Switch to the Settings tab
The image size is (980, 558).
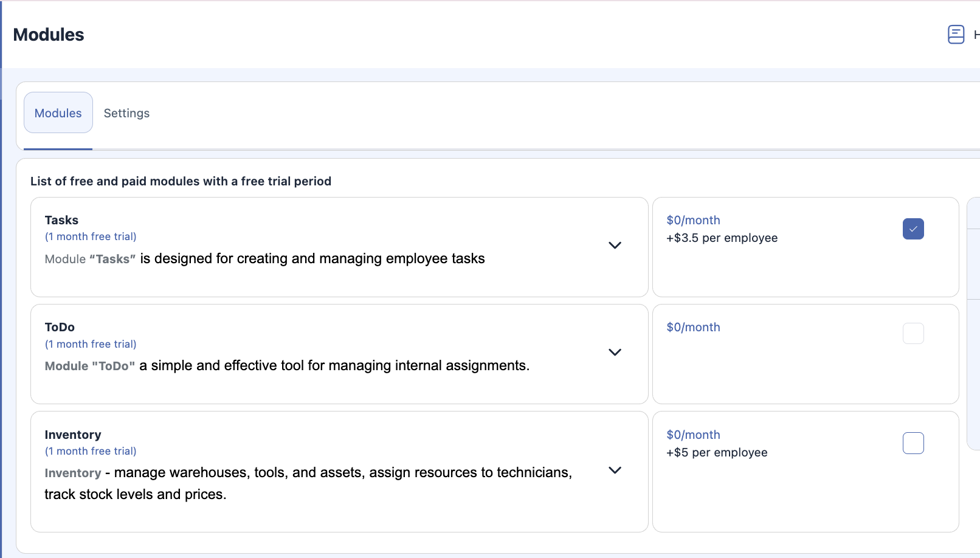tap(126, 113)
